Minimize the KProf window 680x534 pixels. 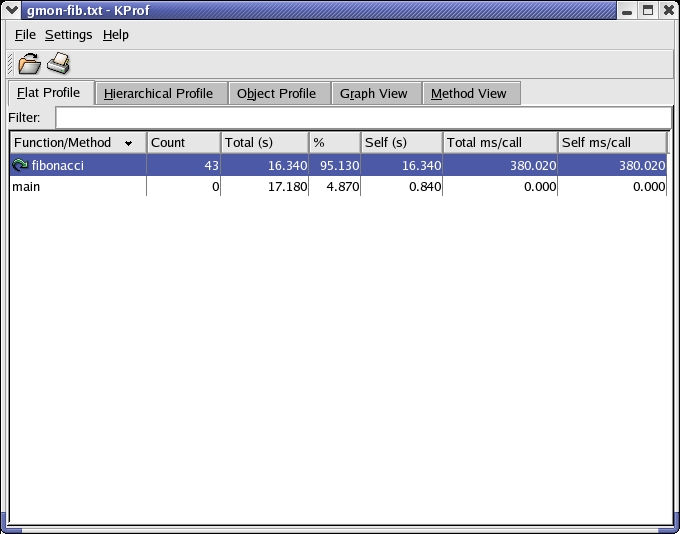point(627,10)
